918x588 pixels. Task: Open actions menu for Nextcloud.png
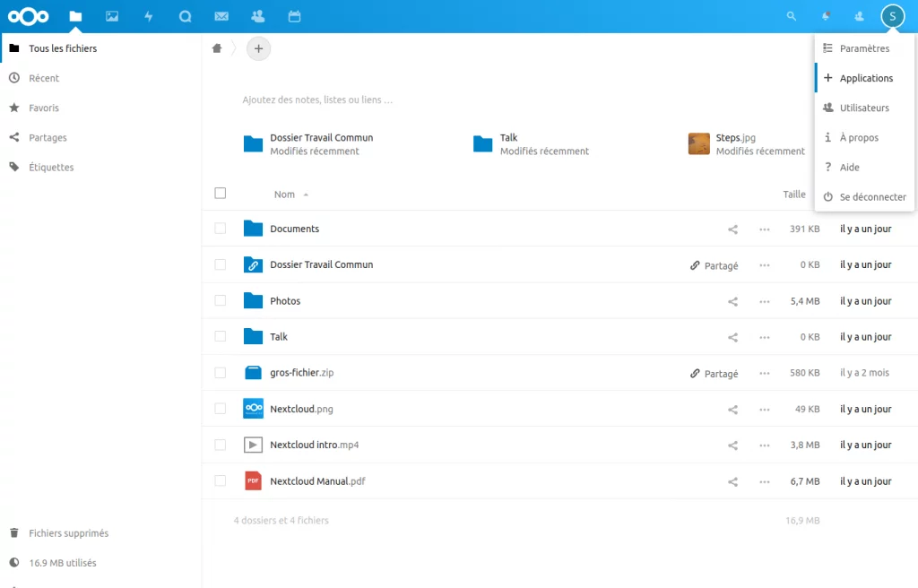click(765, 410)
